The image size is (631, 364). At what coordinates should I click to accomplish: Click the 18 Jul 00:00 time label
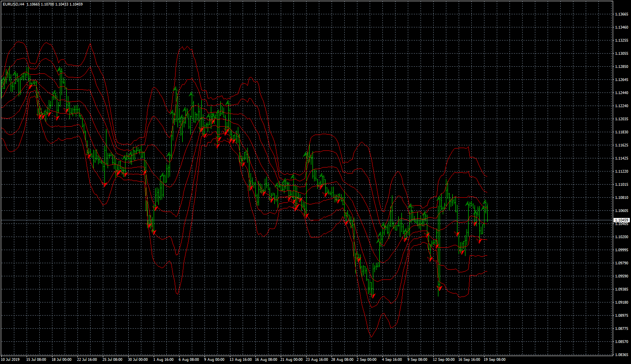pos(62,360)
